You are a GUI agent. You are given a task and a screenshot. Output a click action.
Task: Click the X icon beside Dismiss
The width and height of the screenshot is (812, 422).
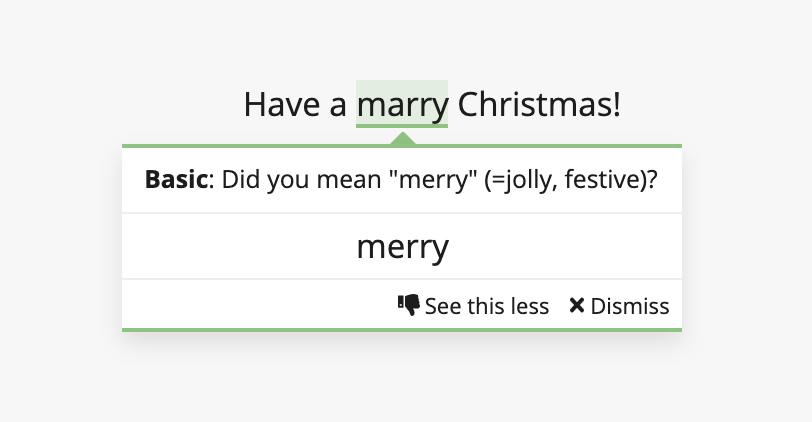576,305
